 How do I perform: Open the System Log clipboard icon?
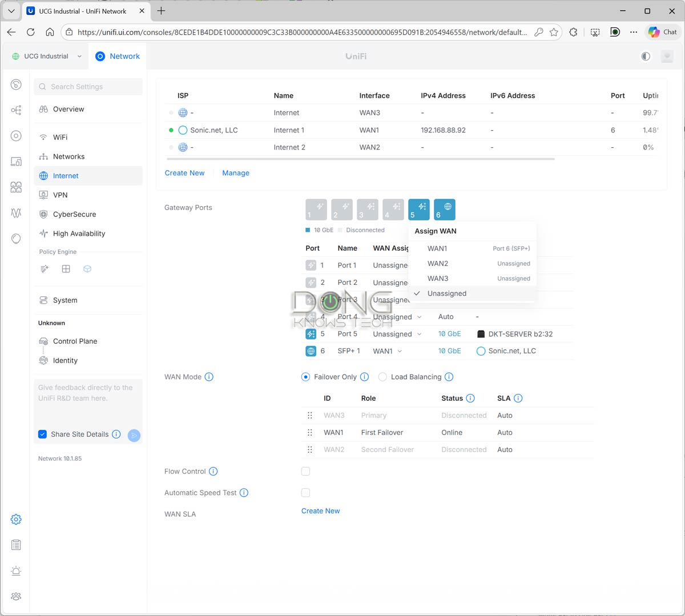coord(15,545)
